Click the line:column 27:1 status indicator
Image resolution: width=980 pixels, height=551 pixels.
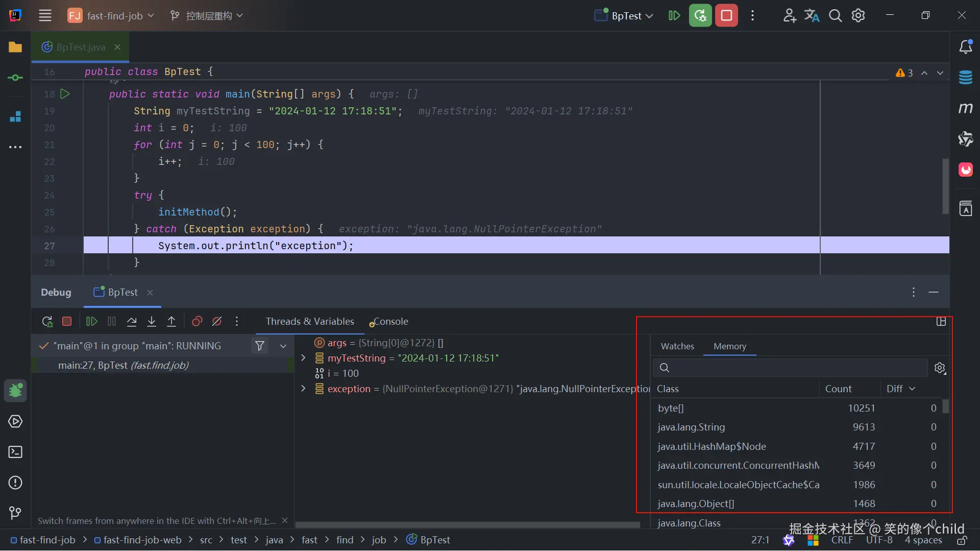[760, 540]
